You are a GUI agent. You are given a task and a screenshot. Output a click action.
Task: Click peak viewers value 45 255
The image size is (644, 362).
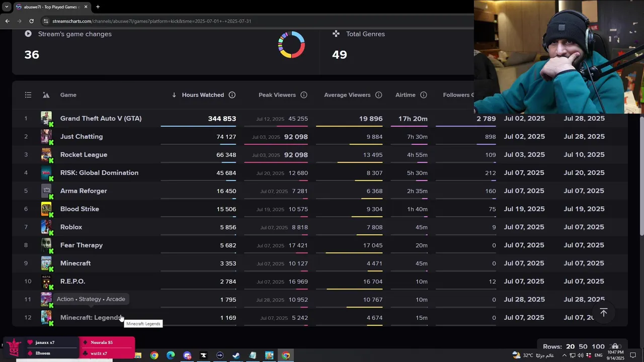(x=298, y=119)
